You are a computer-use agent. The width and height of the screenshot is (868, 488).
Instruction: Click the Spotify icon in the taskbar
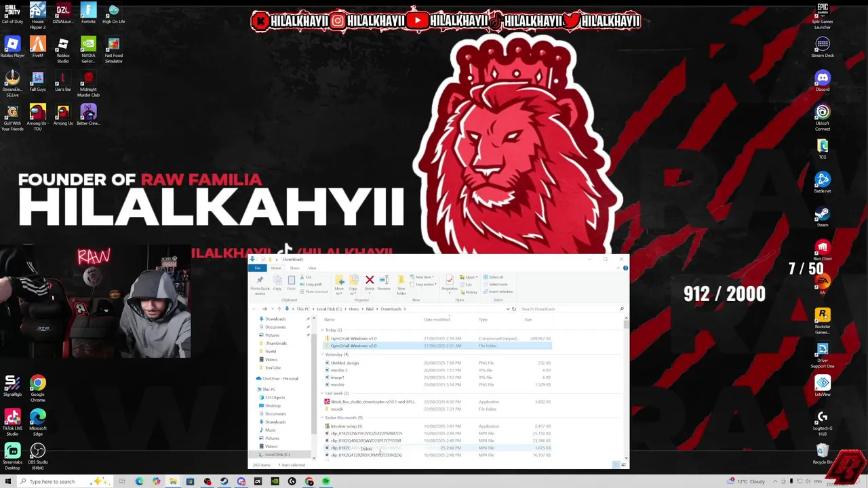(x=326, y=481)
